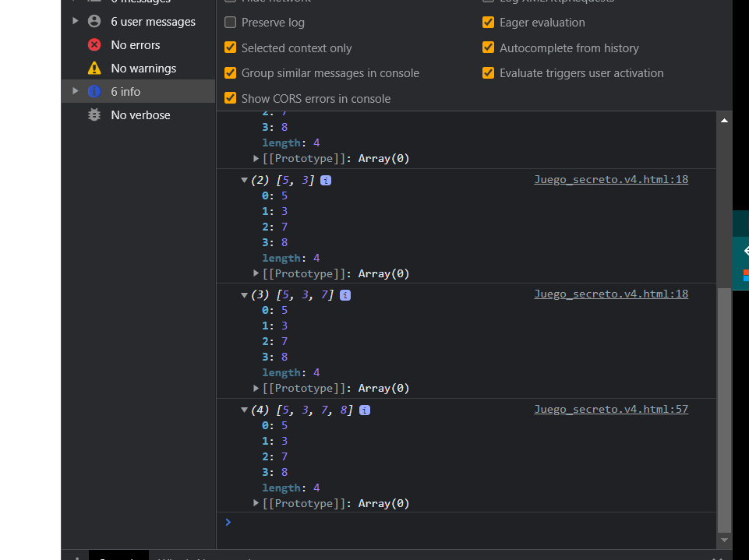Uncheck Autocomplete from history
This screenshot has height=560, width=749.
coord(488,48)
